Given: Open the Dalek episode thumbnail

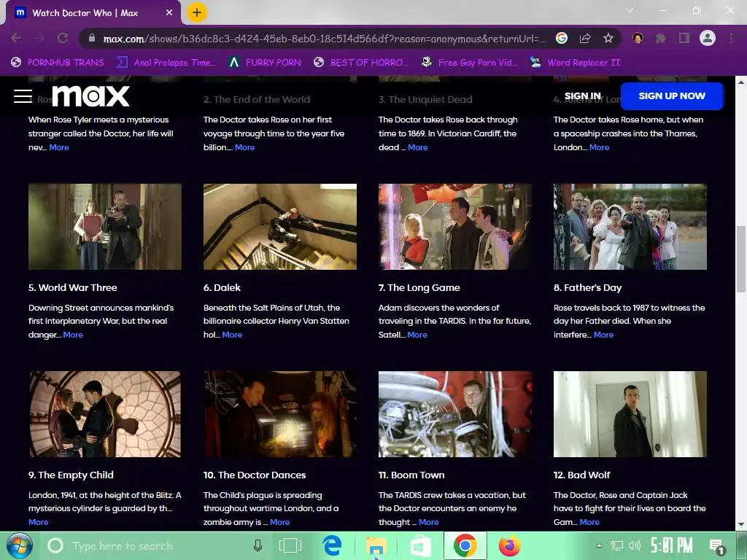Looking at the screenshot, I should pos(280,227).
